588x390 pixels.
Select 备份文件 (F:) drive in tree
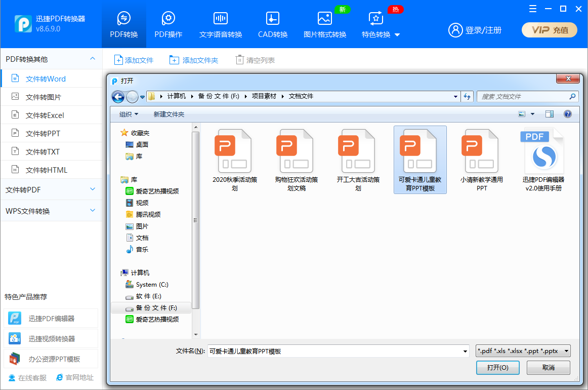pos(151,308)
